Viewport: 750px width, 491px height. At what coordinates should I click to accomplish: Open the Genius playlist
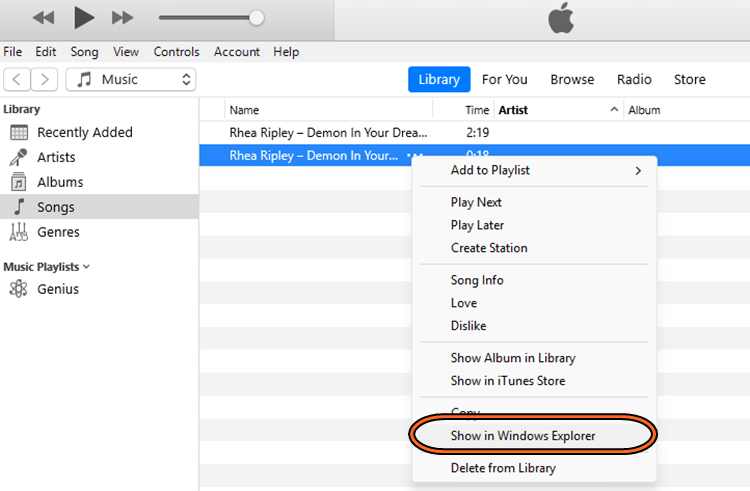pyautogui.click(x=99, y=289)
